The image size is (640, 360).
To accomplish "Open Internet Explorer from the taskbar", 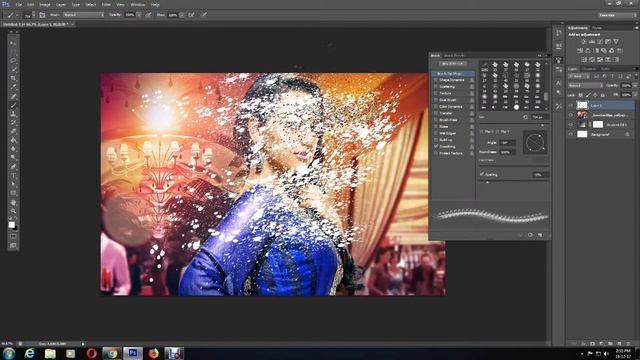I will [29, 353].
